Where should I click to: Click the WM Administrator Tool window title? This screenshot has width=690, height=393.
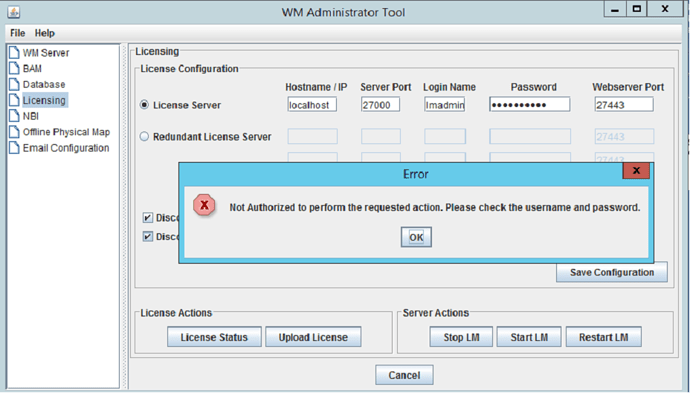click(343, 12)
